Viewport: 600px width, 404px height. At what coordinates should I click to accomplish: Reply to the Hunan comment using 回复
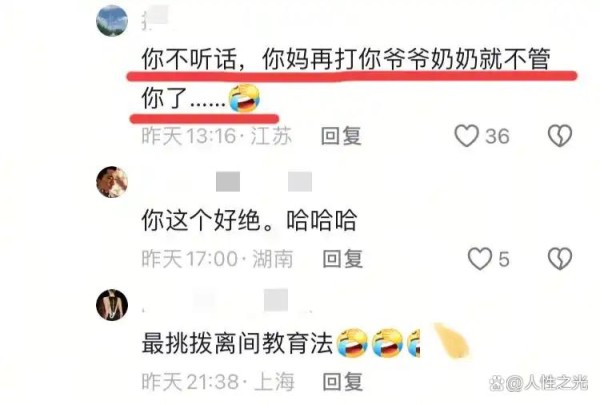342,259
